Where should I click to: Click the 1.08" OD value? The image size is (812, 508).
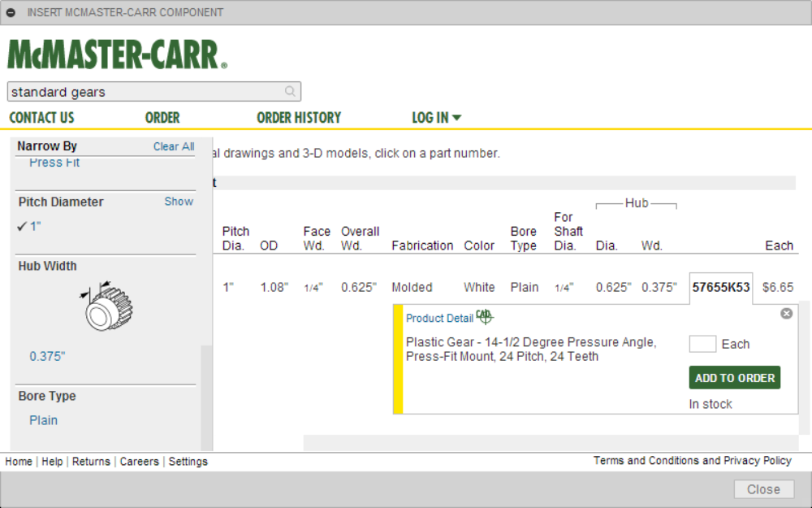tap(274, 287)
